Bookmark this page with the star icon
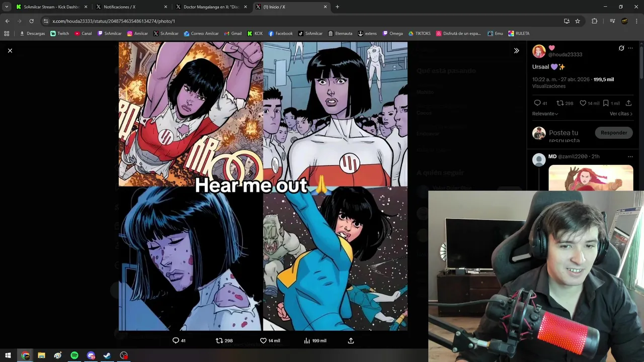The image size is (644, 362). (578, 21)
